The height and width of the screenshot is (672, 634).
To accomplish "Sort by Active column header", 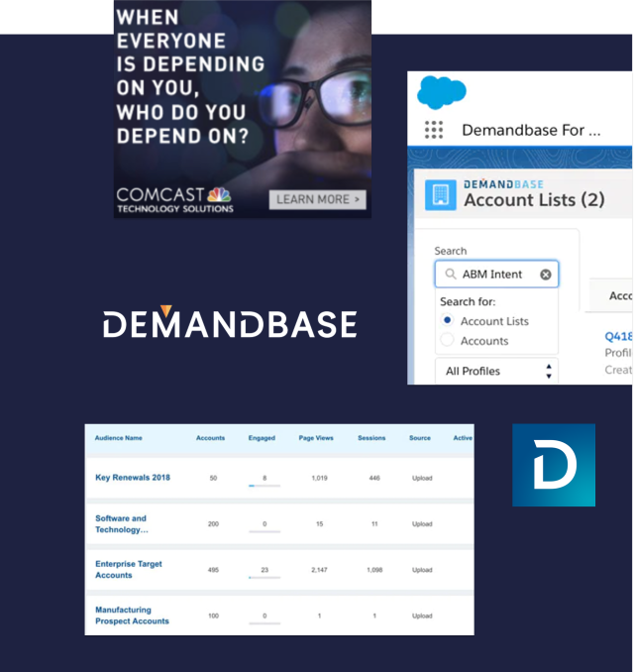I will (x=463, y=438).
